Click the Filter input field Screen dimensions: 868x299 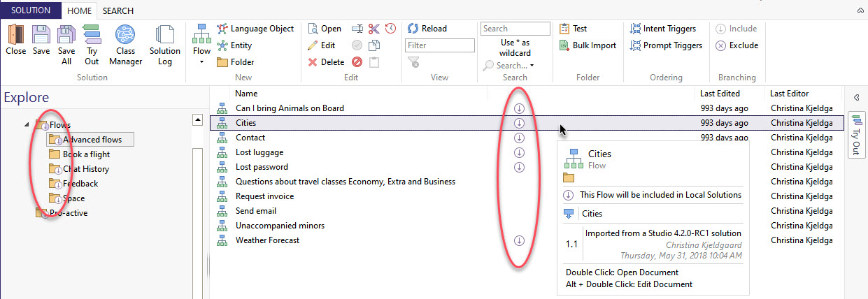click(439, 45)
